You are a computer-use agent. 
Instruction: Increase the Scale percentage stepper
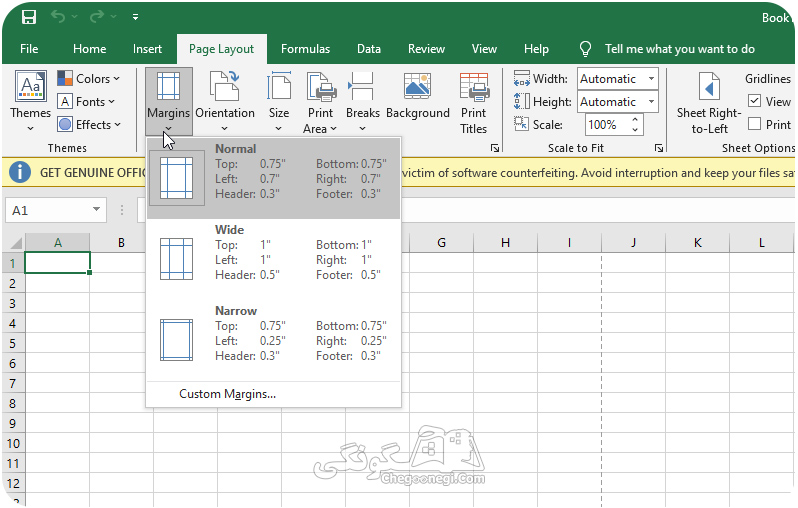tap(635, 120)
